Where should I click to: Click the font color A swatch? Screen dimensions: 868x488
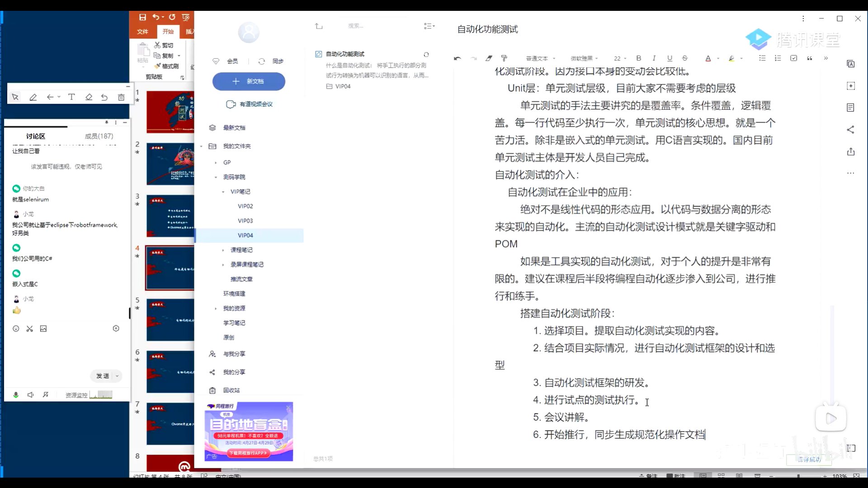(708, 58)
